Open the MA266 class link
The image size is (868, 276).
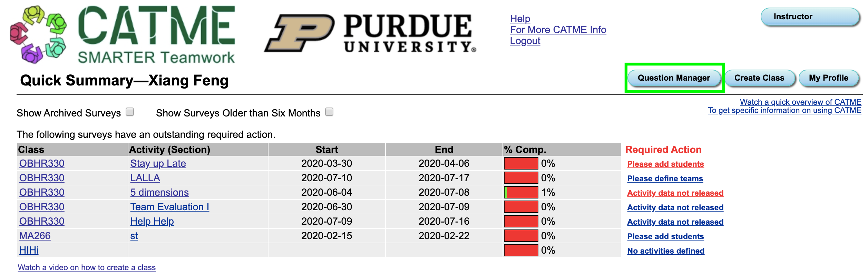(x=35, y=236)
